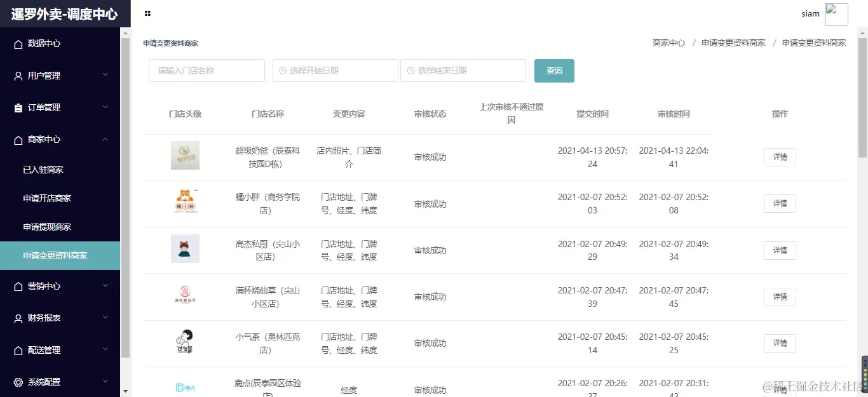Click the 查询 search button
Viewport: 868px width, 397px height.
(554, 71)
